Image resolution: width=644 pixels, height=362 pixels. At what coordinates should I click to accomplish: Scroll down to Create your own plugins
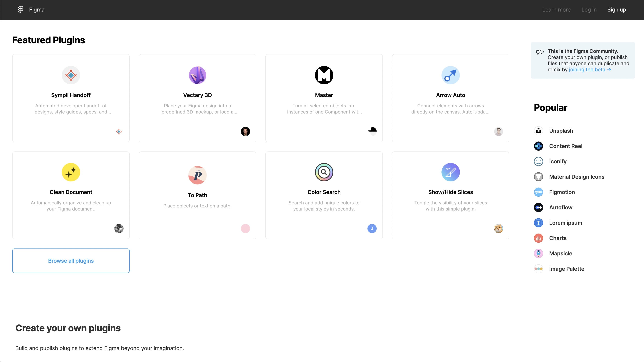click(x=68, y=328)
